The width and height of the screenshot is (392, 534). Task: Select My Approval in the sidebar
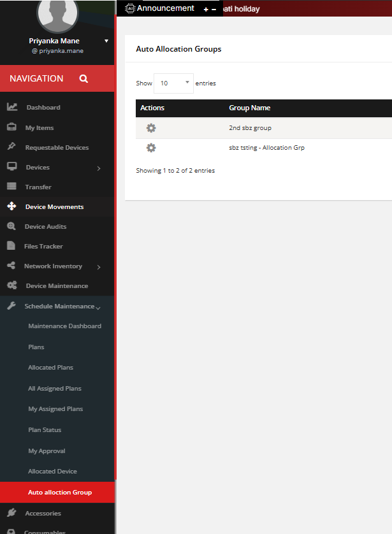click(x=47, y=451)
